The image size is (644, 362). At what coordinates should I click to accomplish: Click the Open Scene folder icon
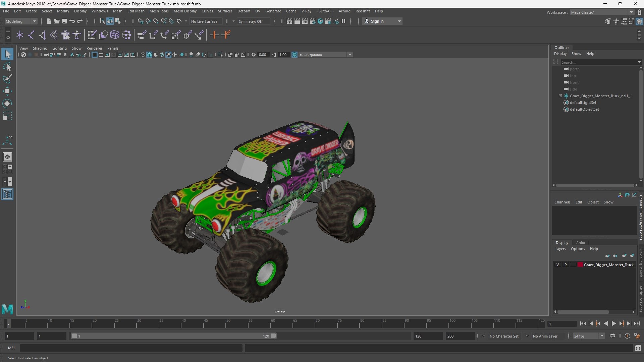pos(56,21)
